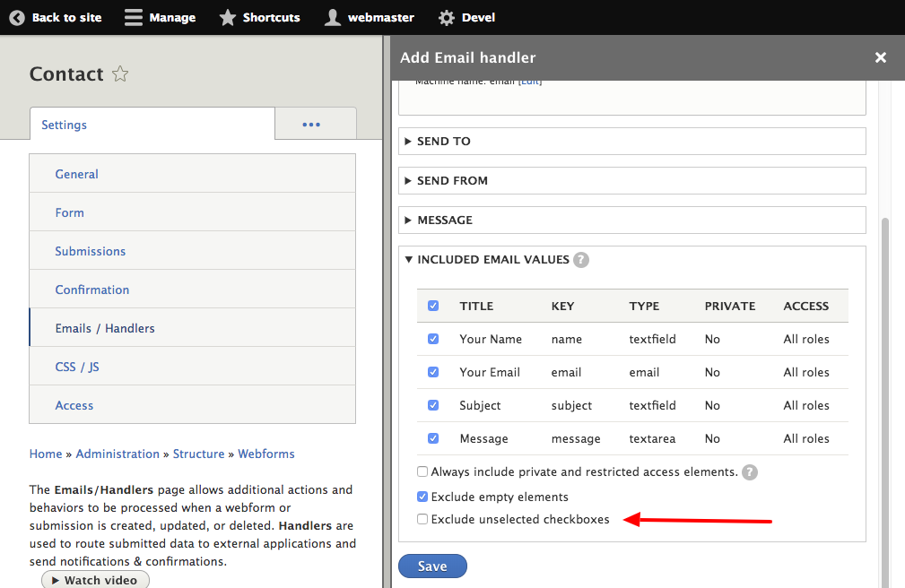The image size is (905, 588).
Task: Click the TITLE column header
Action: coord(476,307)
